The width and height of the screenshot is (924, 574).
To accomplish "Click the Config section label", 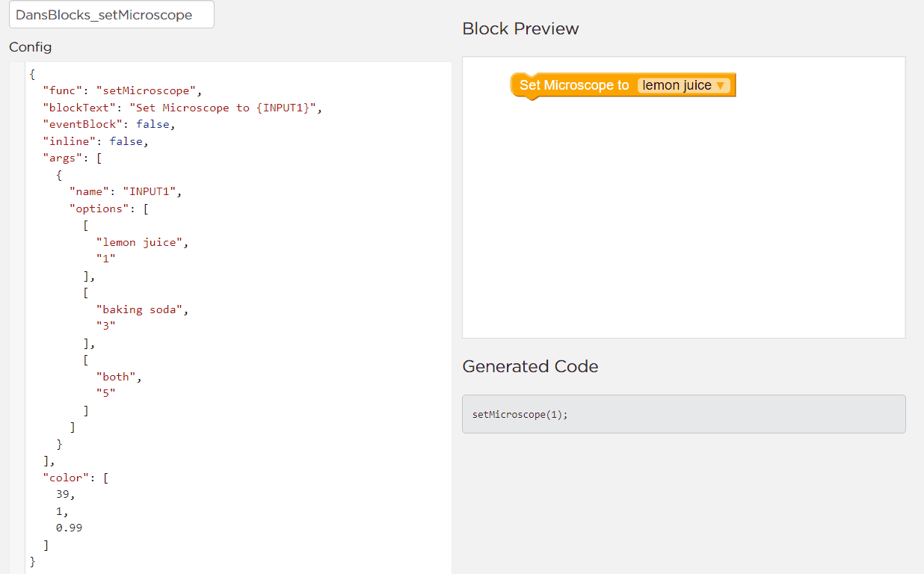I will (31, 46).
